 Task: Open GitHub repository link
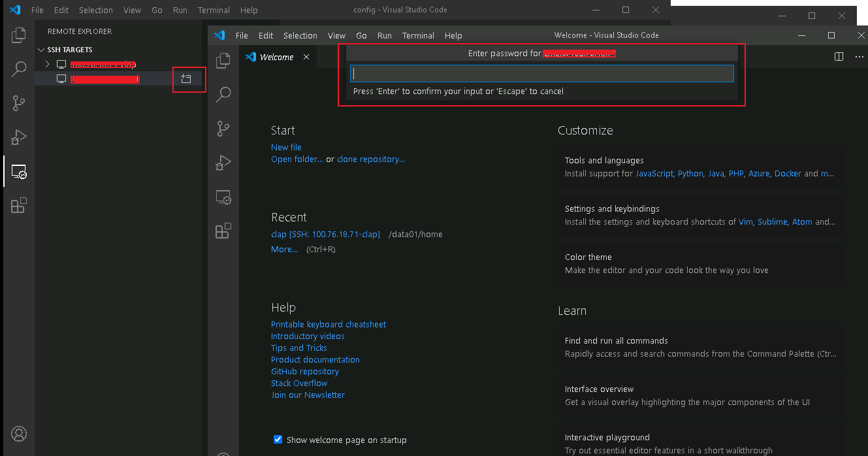(305, 372)
